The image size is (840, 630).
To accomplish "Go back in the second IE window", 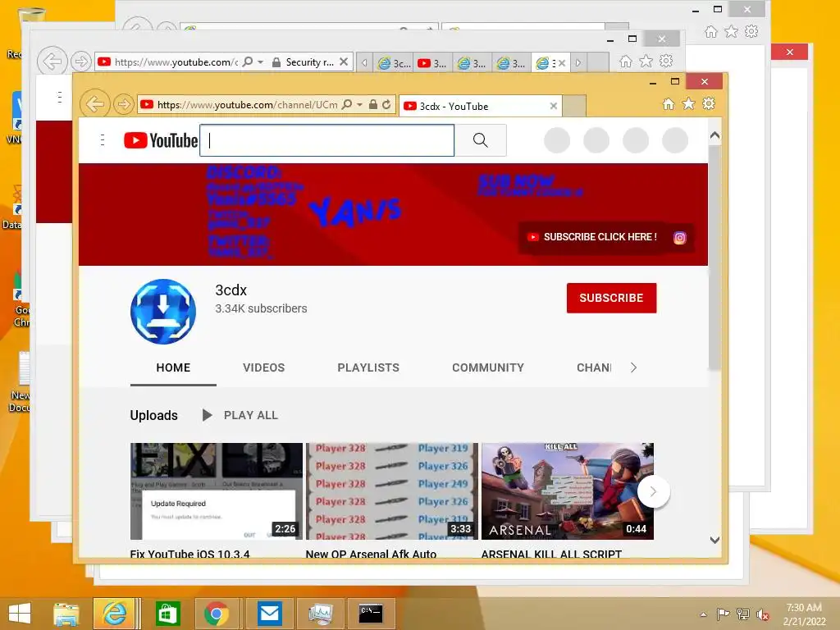I will tap(52, 61).
